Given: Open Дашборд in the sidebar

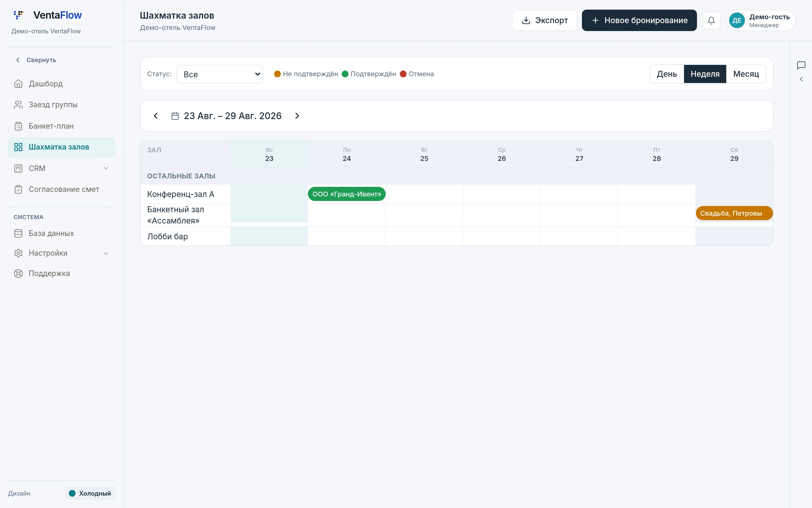Looking at the screenshot, I should (62, 84).
